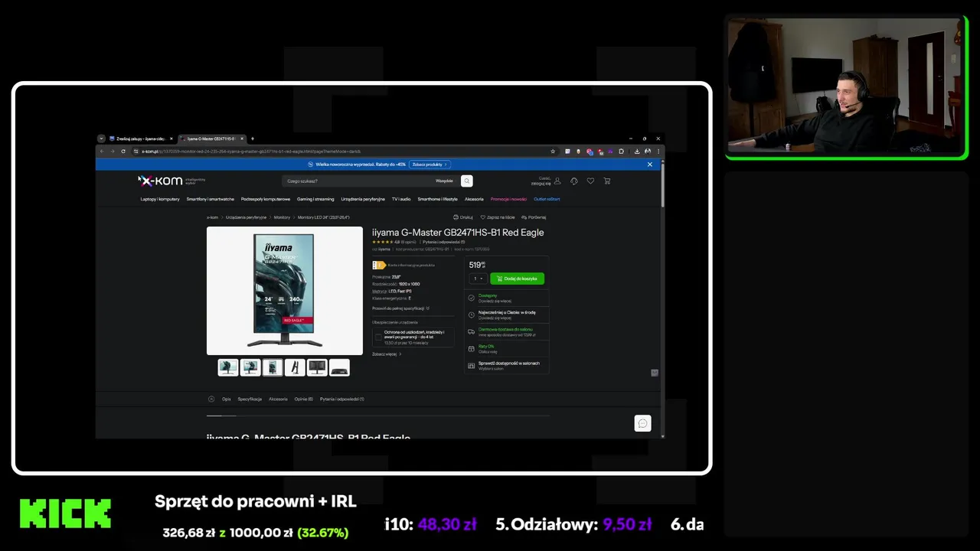Open the headset contact icon
Viewport: 980px width, 551px height.
(x=574, y=181)
